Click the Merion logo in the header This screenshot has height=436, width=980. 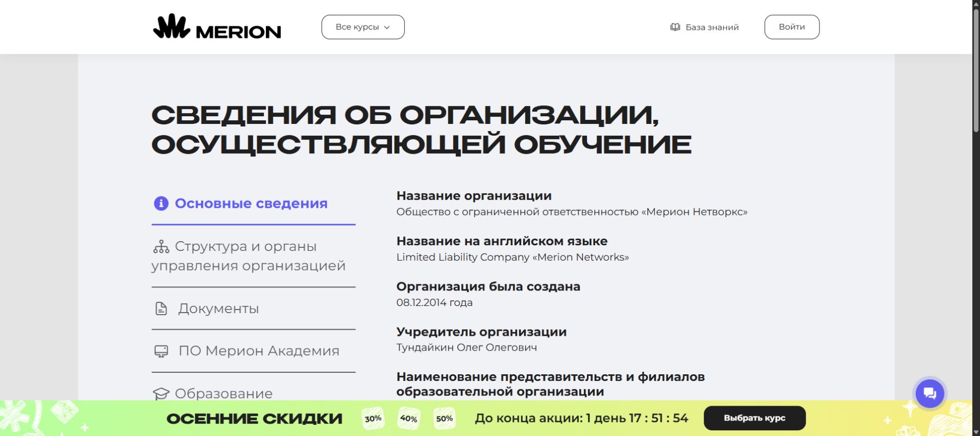pyautogui.click(x=217, y=27)
